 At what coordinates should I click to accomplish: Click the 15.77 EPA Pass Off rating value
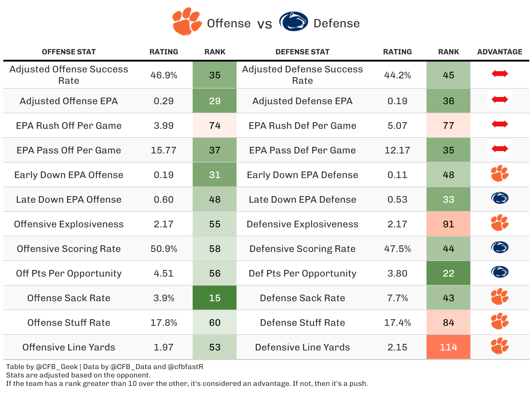point(164,150)
